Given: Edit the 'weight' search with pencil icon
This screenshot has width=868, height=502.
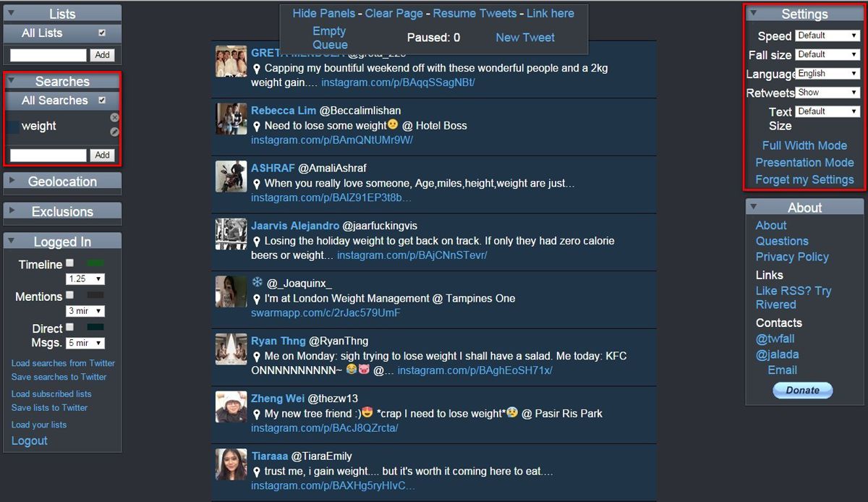Looking at the screenshot, I should click(x=114, y=132).
